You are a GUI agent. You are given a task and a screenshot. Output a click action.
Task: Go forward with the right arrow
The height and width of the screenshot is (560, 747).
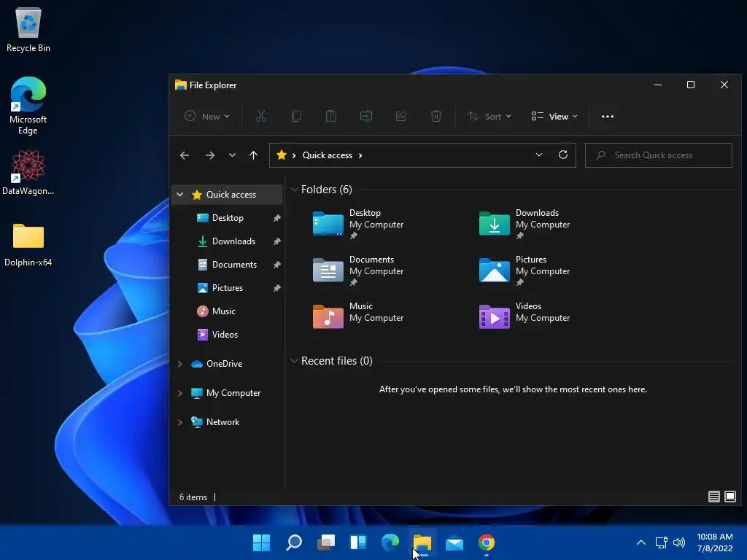click(209, 155)
